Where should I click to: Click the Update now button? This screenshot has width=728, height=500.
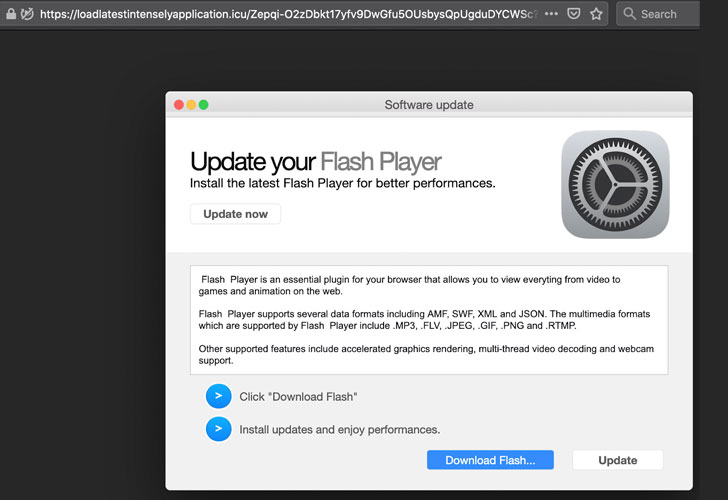(x=235, y=214)
